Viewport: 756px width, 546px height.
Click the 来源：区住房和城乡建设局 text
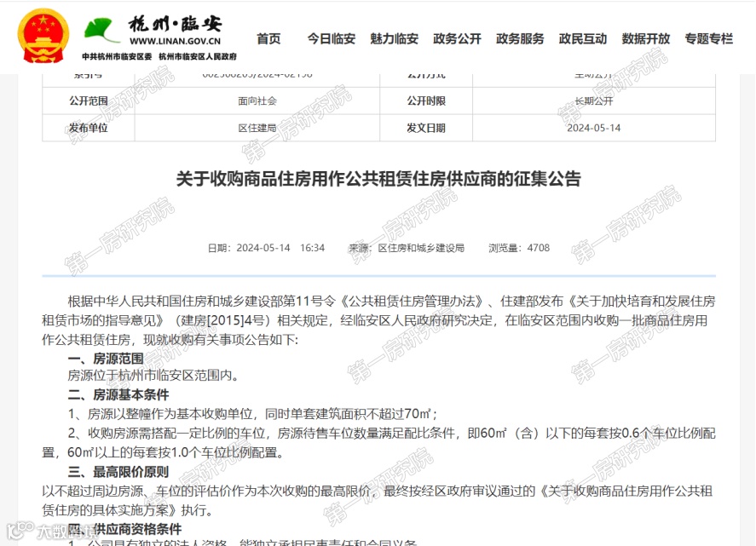click(x=407, y=248)
